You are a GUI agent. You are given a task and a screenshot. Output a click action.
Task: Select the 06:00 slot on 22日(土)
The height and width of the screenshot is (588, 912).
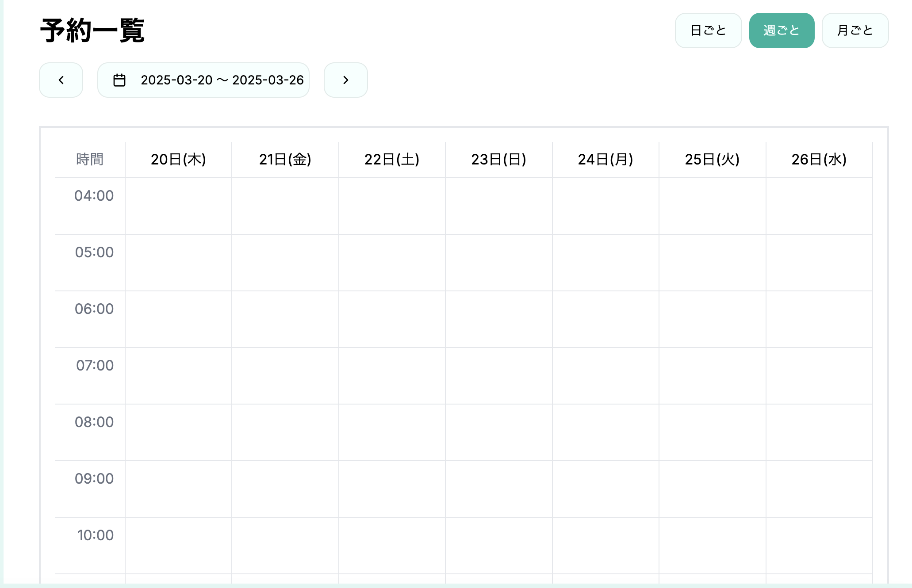(x=392, y=319)
